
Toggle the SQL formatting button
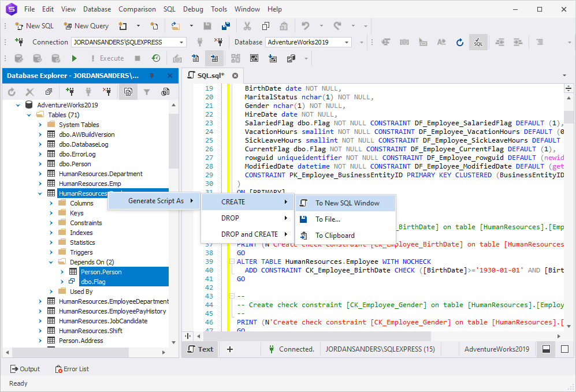pyautogui.click(x=478, y=42)
